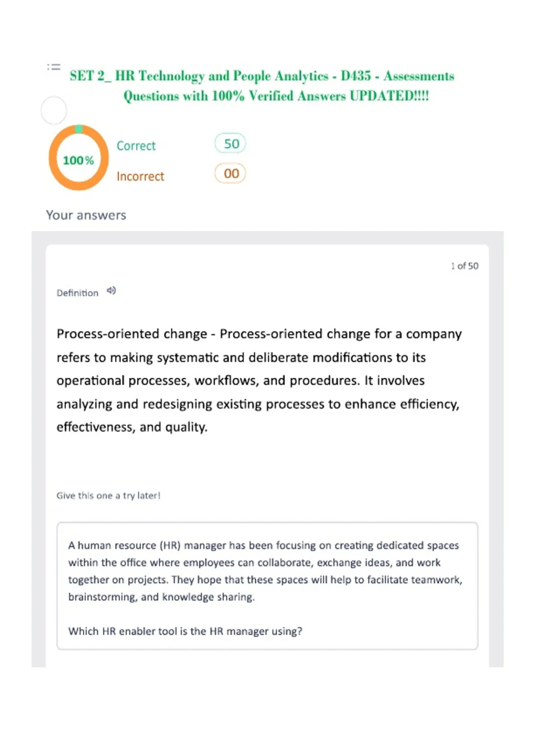Select the Correct label
Image resolution: width=534 pixels, height=756 pixels.
tap(136, 146)
